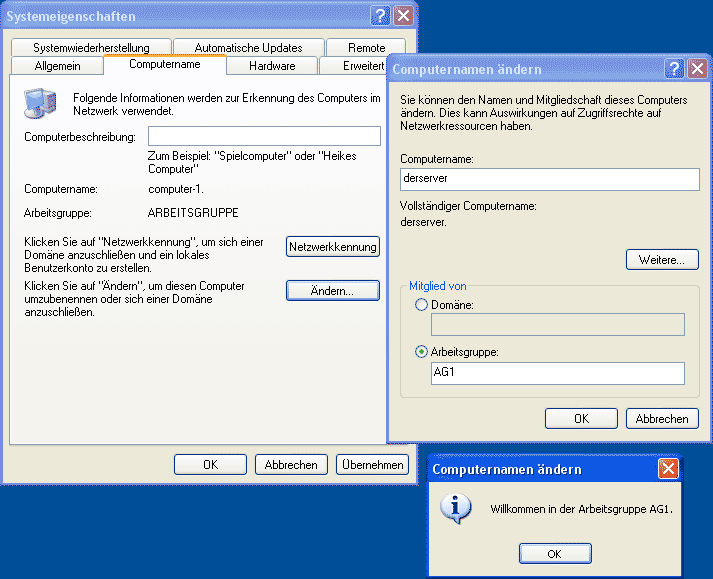The image size is (713, 579).
Task: Close the Systemeigenschaften window
Action: 403,16
